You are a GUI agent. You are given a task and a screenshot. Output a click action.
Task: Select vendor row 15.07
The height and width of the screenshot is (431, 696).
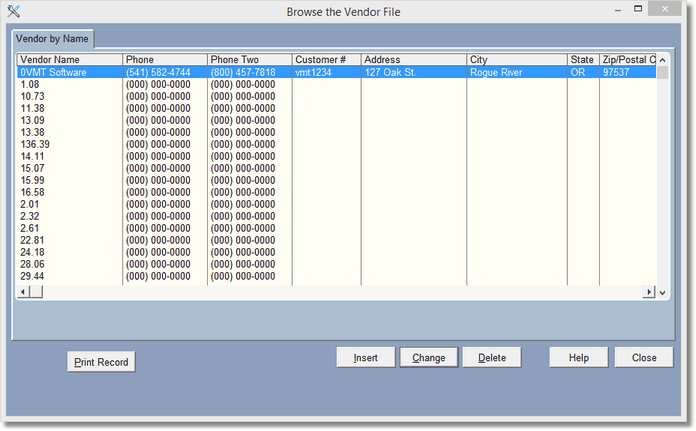click(x=336, y=168)
